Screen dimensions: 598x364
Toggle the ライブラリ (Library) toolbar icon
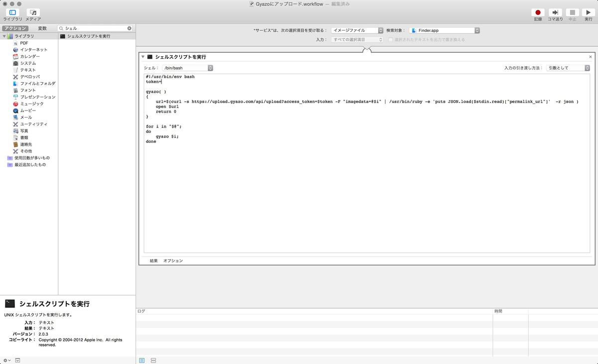(13, 12)
